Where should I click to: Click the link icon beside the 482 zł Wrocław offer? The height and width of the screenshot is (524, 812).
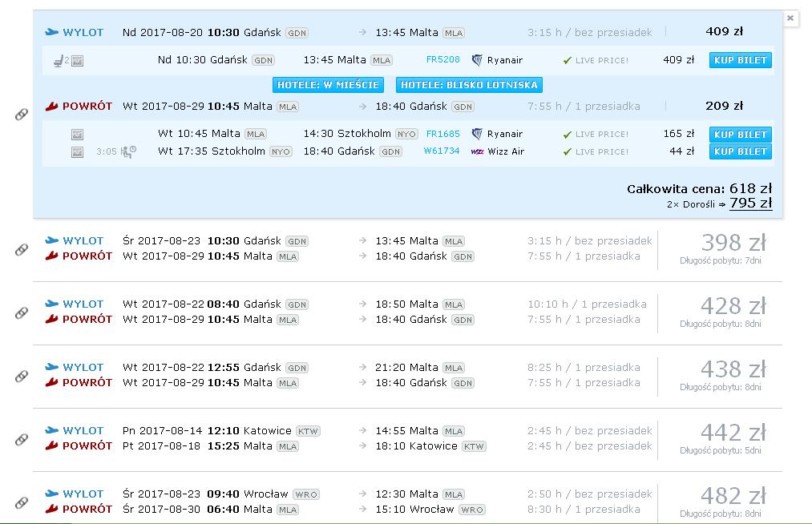21,502
